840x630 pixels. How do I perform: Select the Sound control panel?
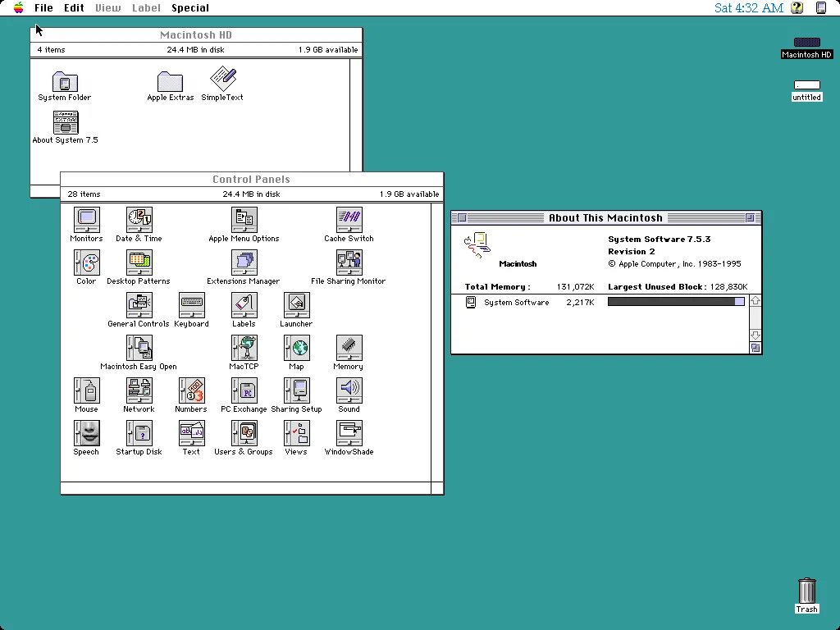tap(349, 390)
